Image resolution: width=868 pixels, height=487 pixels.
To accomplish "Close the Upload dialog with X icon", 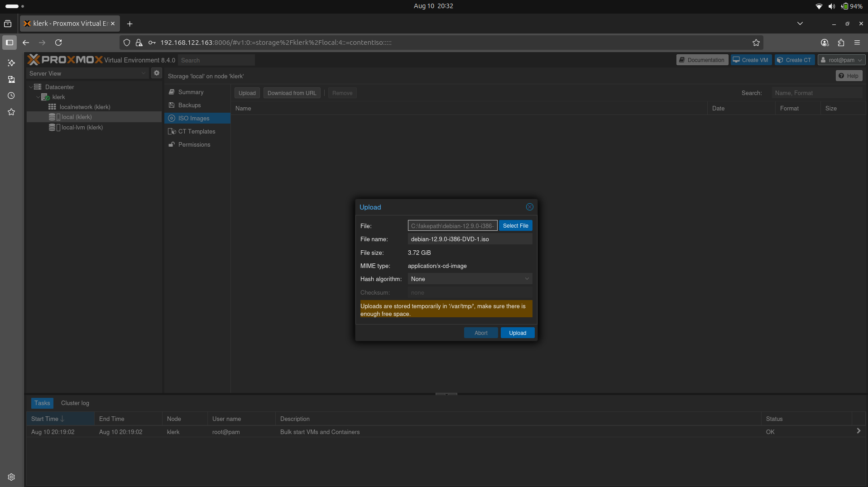I will click(529, 207).
